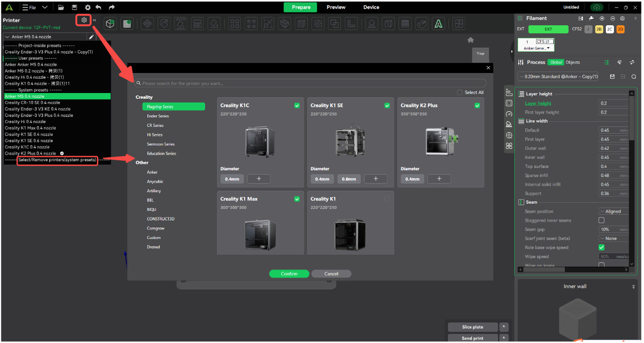Check the Creality K1 printer checkbox
This screenshot has height=343, width=644.
point(387,199)
